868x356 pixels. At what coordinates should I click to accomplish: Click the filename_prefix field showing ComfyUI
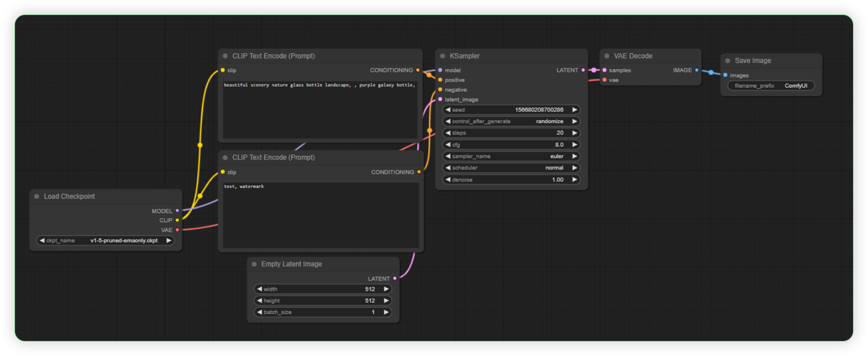coord(772,85)
